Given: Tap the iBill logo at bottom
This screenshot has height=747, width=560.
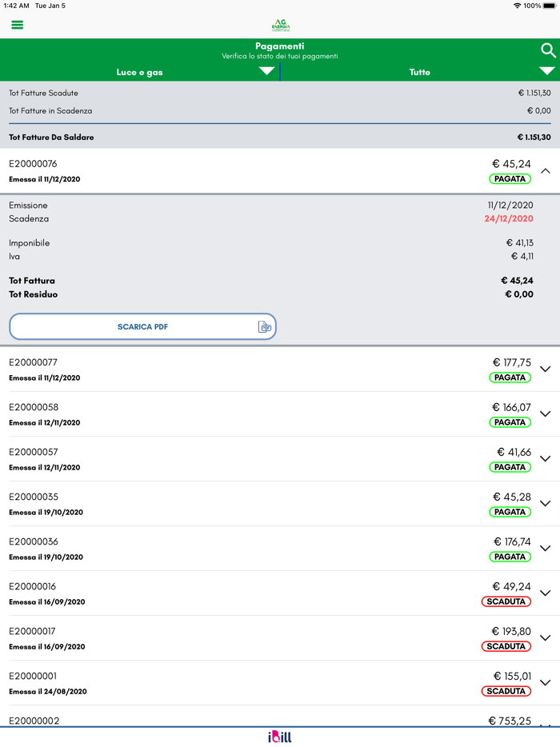Looking at the screenshot, I should [280, 737].
